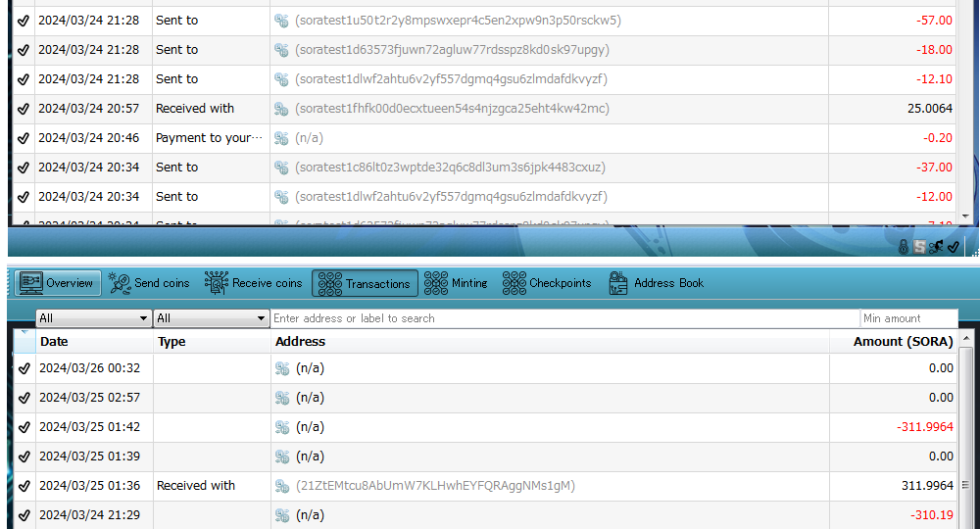The image size is (980, 529).
Task: Open the Receive coins page
Action: coord(218,283)
